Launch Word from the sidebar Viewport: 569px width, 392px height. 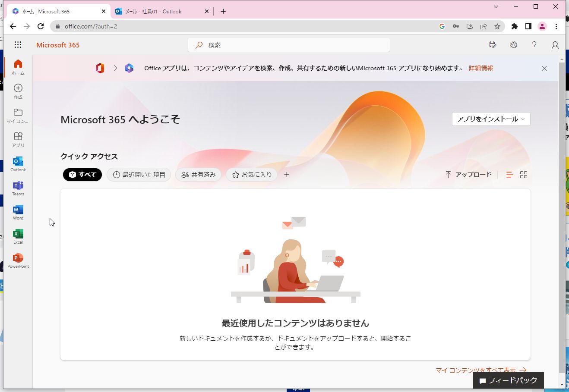[18, 212]
